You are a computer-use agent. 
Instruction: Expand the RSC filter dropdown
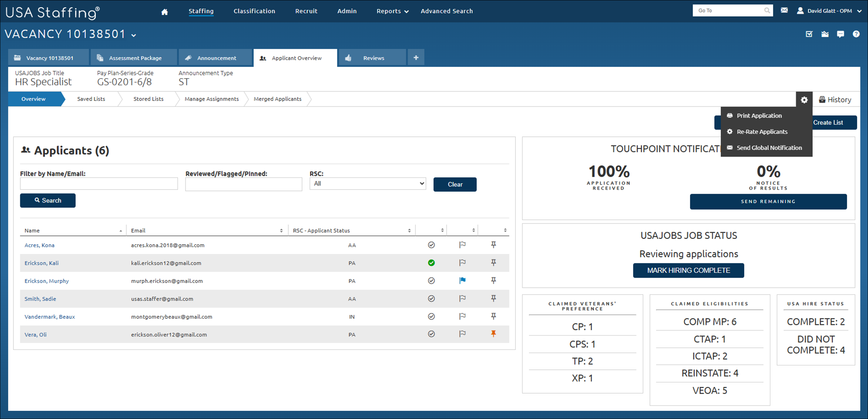click(x=368, y=184)
